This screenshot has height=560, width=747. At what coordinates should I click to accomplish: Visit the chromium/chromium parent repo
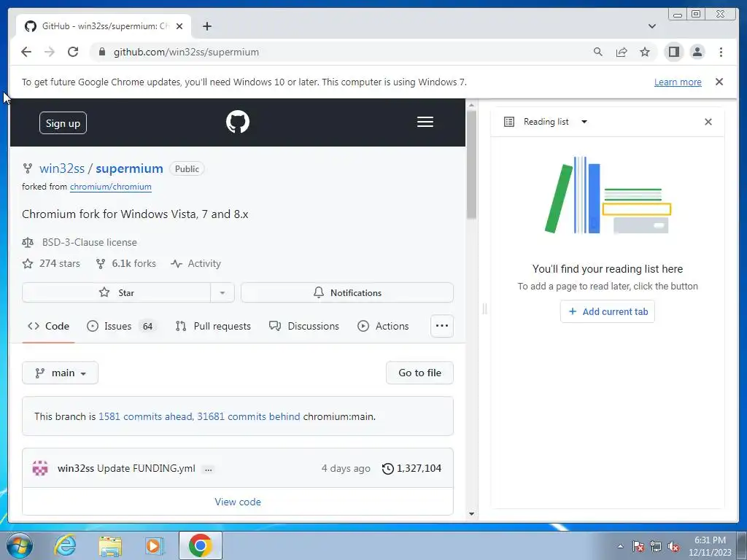pyautogui.click(x=111, y=187)
